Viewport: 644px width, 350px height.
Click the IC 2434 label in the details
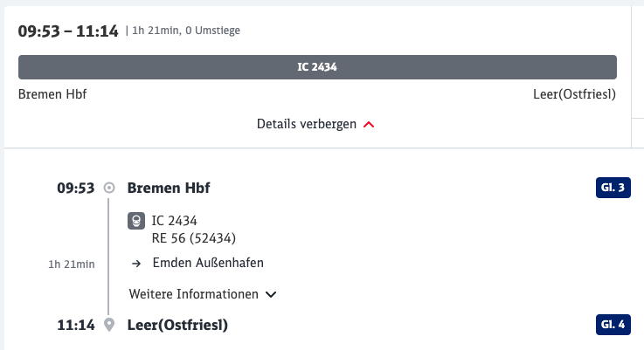coord(175,221)
